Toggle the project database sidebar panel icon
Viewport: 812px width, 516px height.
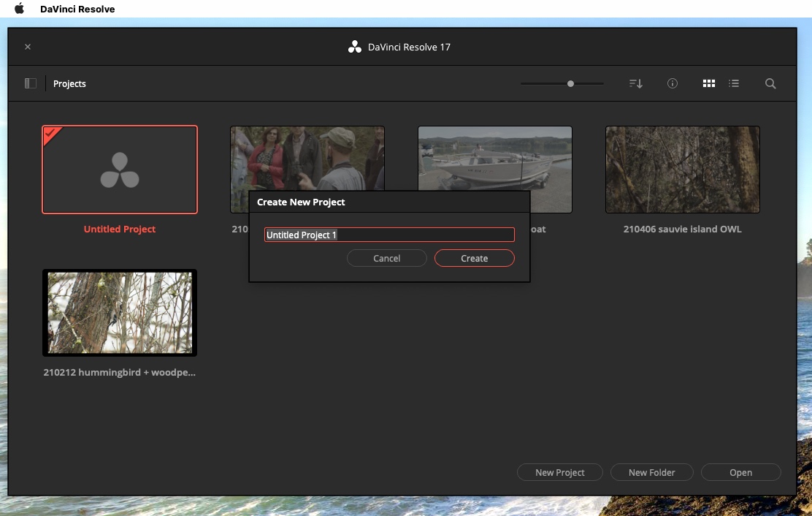tap(31, 83)
